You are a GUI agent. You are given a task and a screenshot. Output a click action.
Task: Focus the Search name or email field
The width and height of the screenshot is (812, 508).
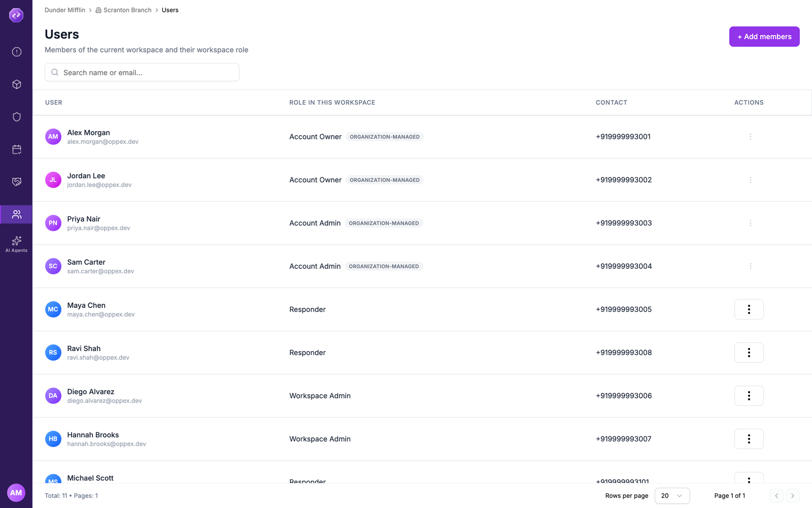click(142, 72)
